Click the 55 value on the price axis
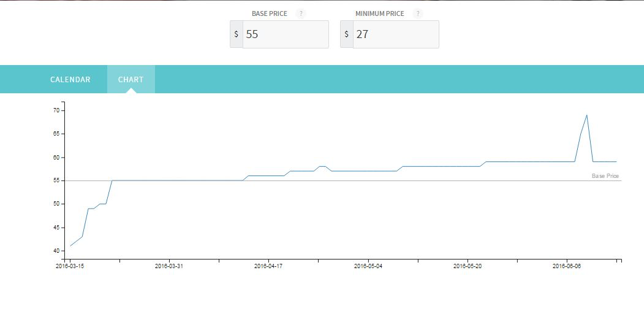 pyautogui.click(x=56, y=180)
